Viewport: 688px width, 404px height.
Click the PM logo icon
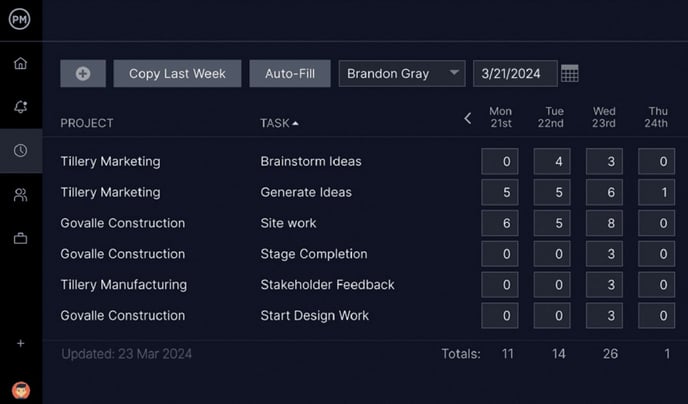click(20, 19)
